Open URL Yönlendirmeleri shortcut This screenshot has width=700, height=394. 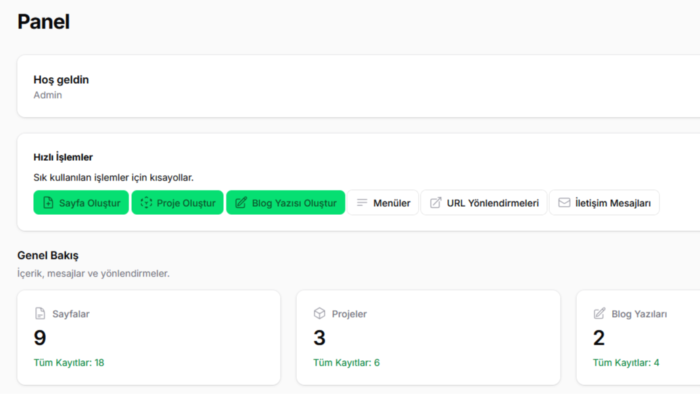pos(484,203)
